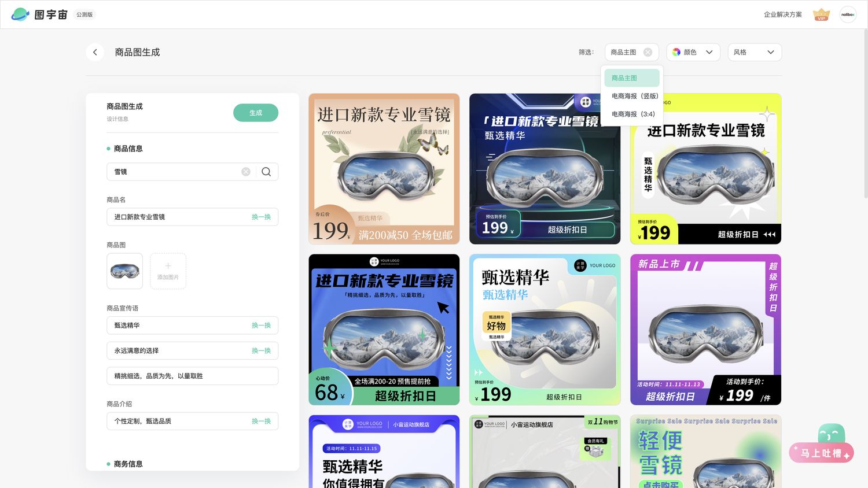
Task: Focus the 商品名 input 进口新款专业雪镜
Action: (x=192, y=217)
